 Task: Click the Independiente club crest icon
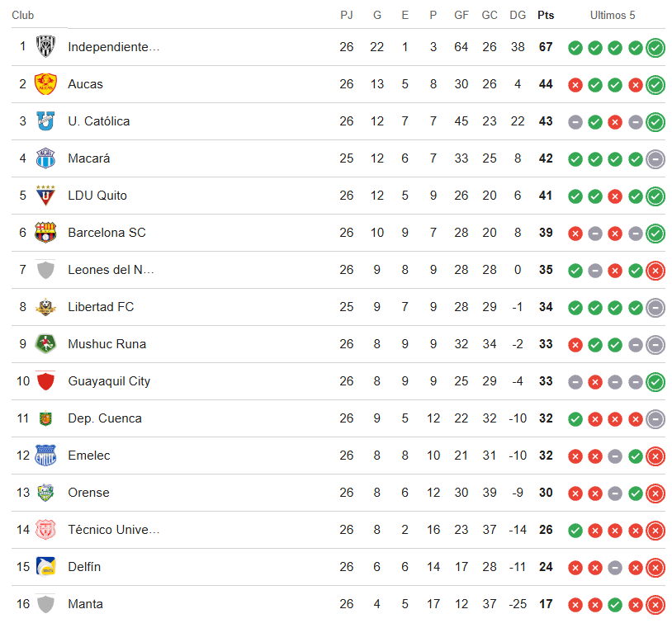pos(45,47)
